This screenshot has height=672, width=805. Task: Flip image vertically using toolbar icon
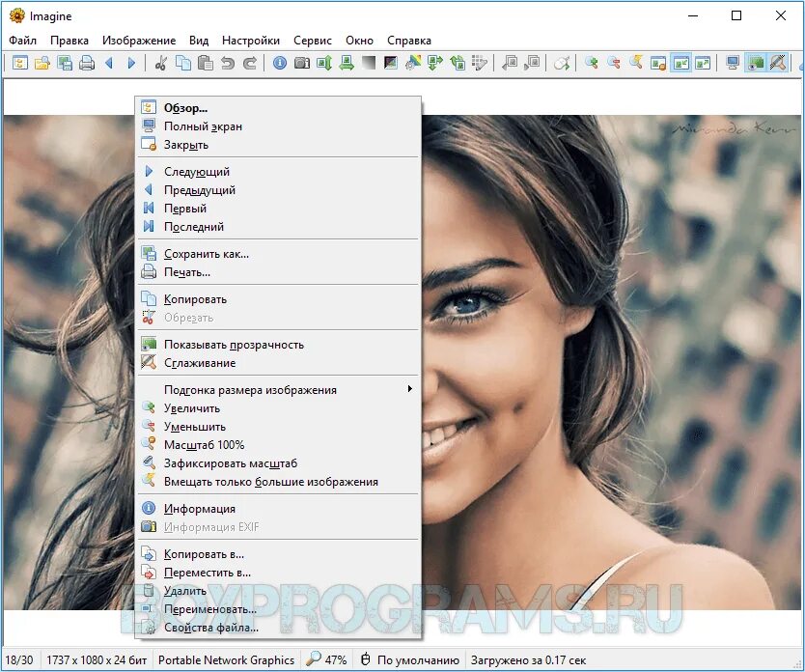324,63
